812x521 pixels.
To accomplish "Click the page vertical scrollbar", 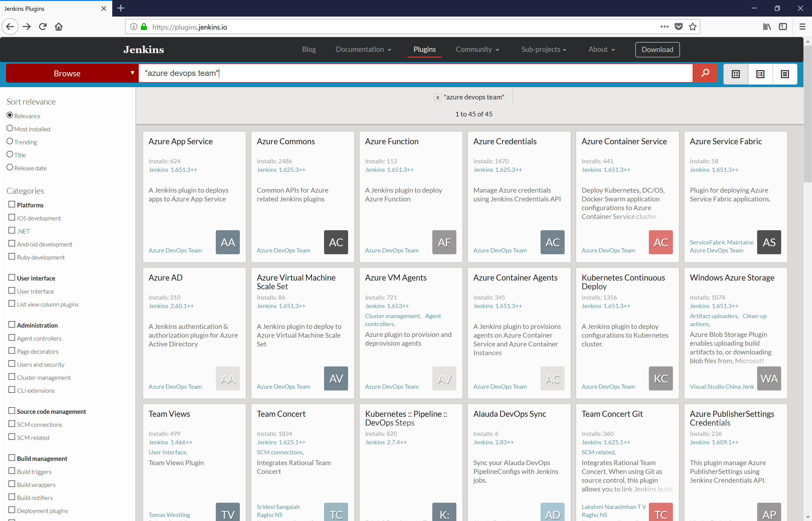I will click(807, 114).
